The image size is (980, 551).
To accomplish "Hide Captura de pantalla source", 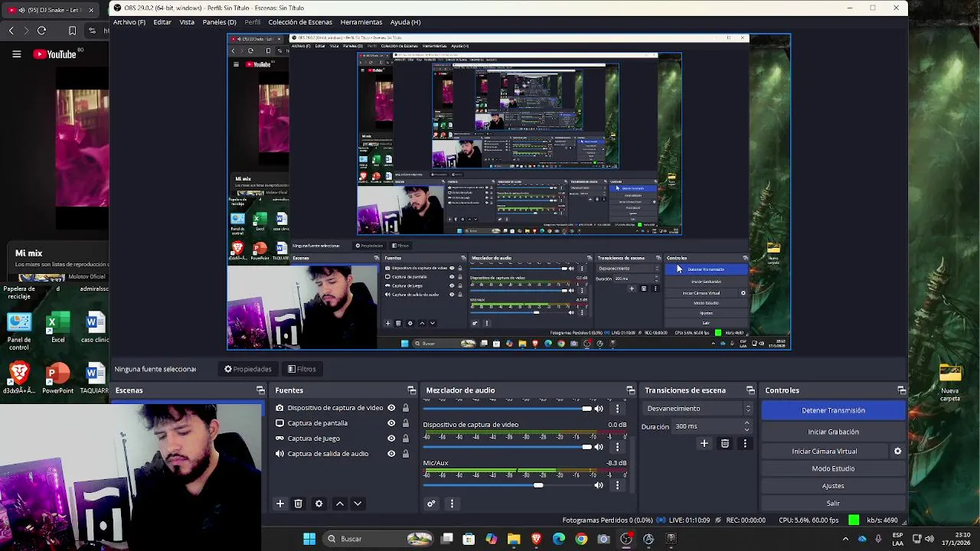I will pyautogui.click(x=391, y=423).
